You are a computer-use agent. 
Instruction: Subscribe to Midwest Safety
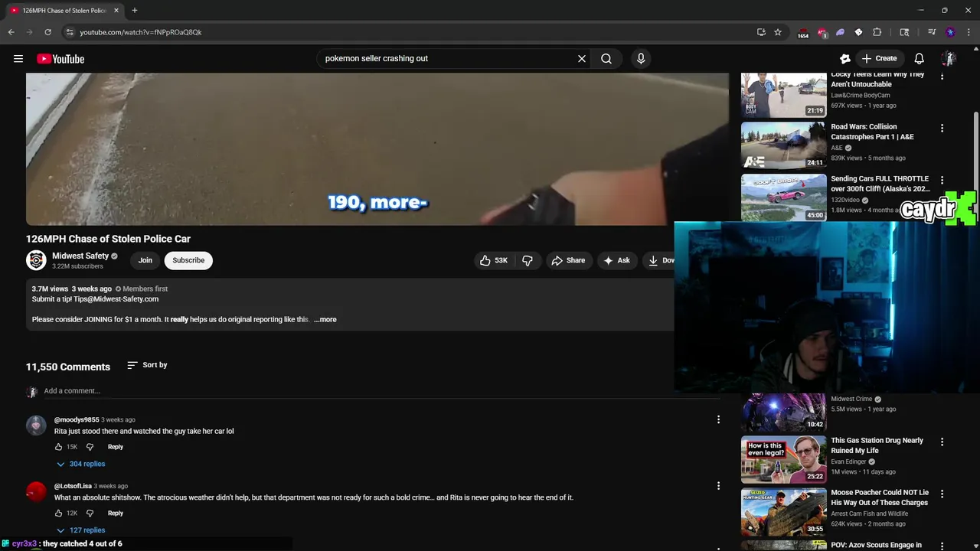[188, 260]
